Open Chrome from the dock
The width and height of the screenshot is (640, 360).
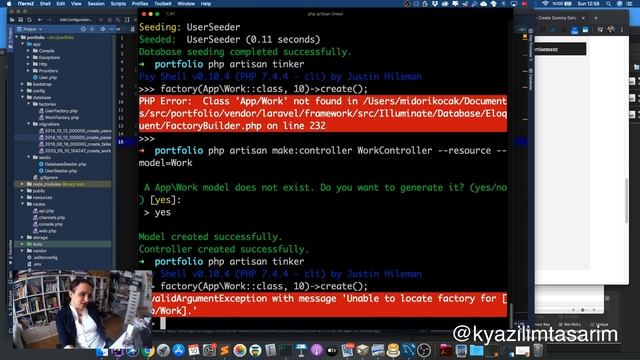point(148,350)
